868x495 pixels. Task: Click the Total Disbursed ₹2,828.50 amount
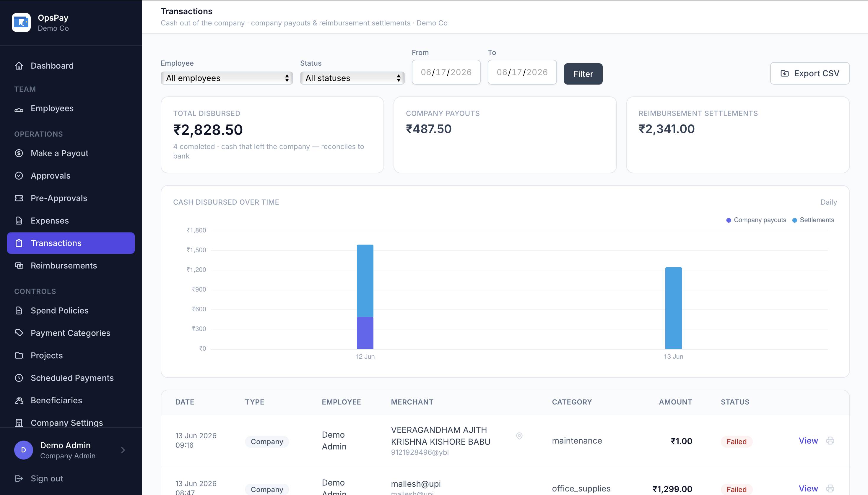(x=208, y=130)
